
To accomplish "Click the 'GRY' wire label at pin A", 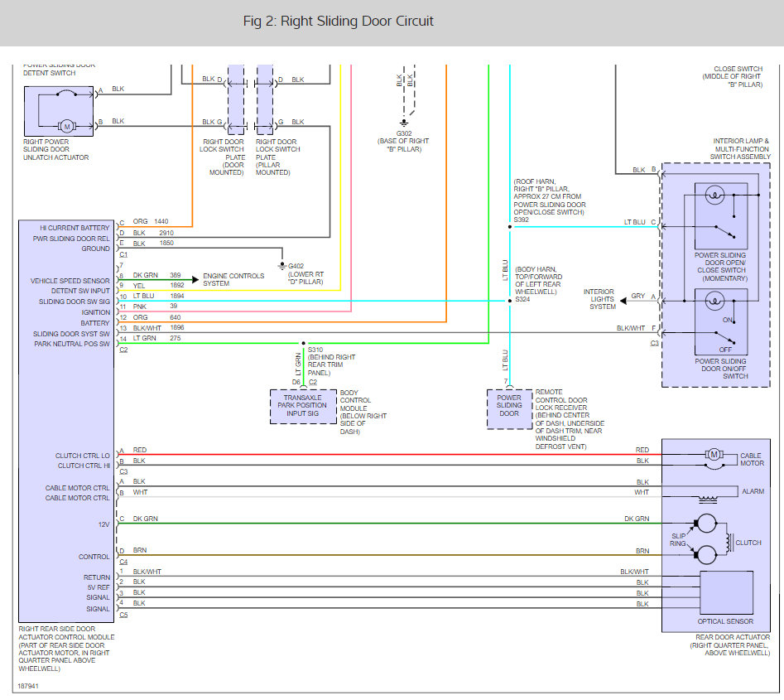I will (x=638, y=297).
